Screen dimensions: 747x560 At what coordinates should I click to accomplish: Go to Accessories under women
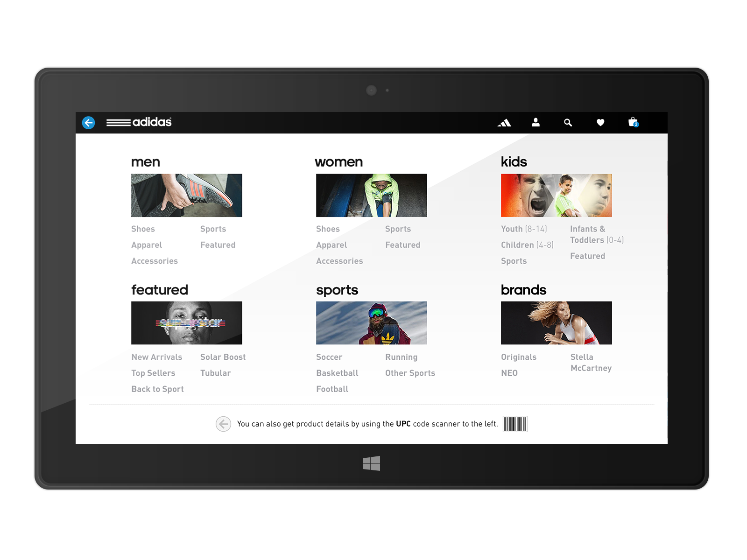coord(339,261)
